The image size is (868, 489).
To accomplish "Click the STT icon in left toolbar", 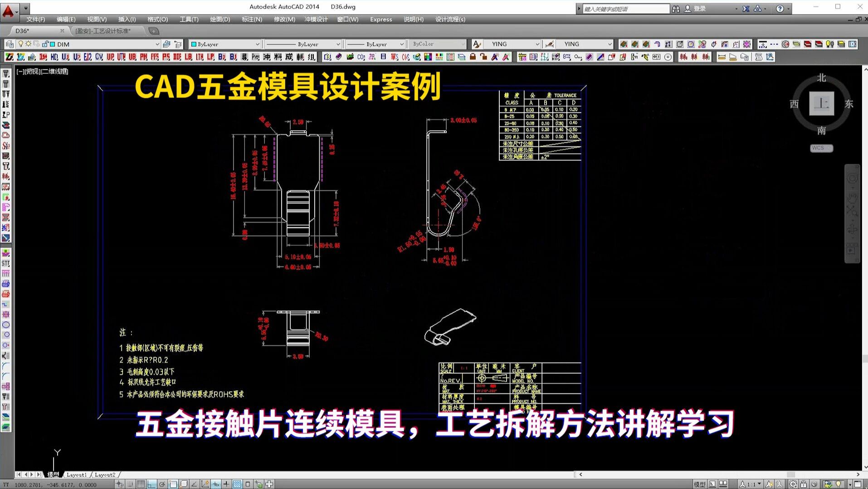I will pos(6,263).
